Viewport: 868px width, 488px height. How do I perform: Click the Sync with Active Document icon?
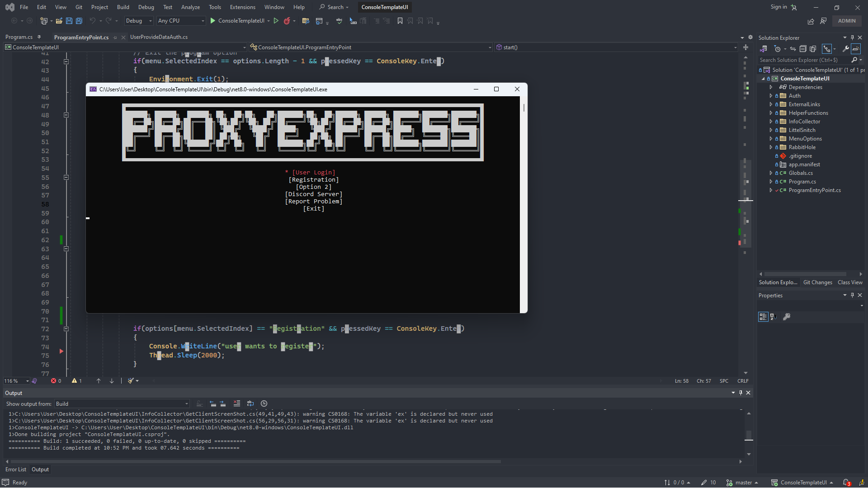pos(793,49)
